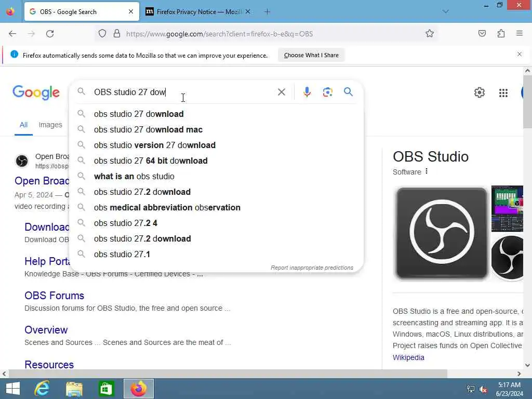
Task: Close the Firefox Privacy Notice tab
Action: 248,11
